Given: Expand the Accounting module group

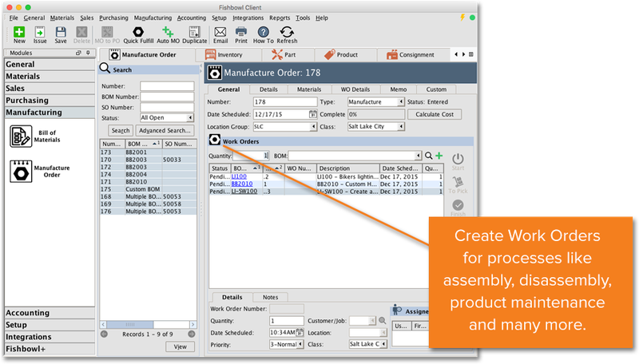Looking at the screenshot, I should click(x=50, y=313).
